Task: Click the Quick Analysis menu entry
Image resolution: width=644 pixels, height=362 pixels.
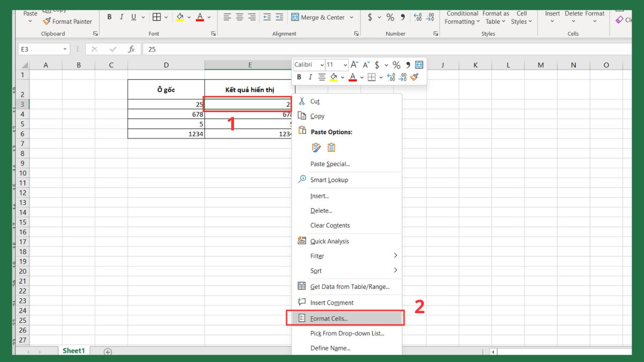Action: [x=330, y=241]
